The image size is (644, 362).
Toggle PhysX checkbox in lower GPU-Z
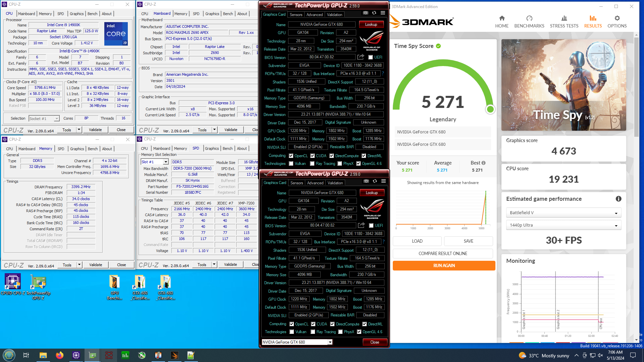340,332
